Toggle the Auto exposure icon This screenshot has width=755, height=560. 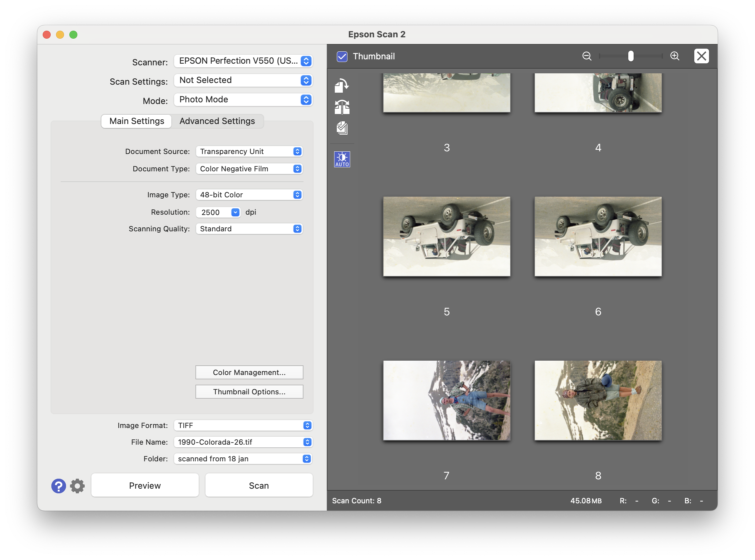(x=341, y=159)
